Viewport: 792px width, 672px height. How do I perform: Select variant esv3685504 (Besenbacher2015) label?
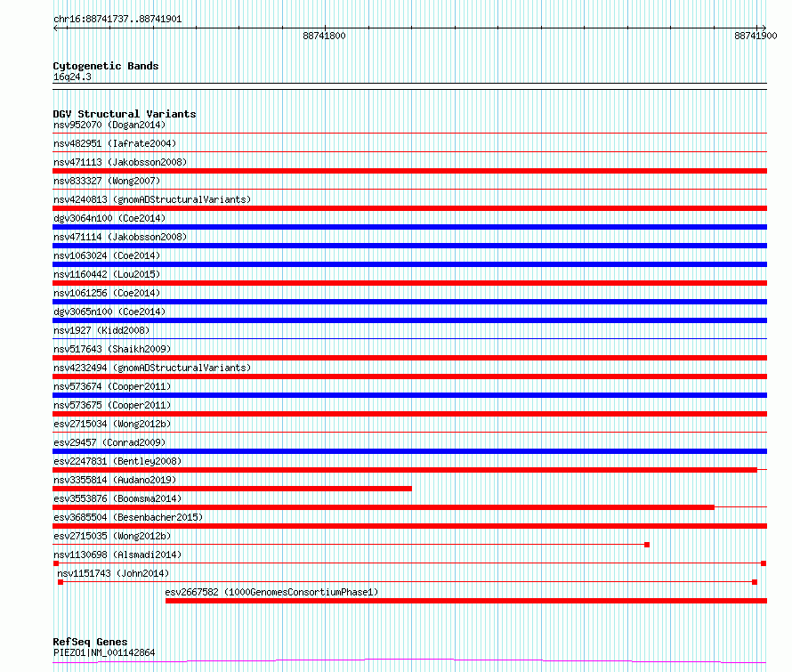(128, 517)
